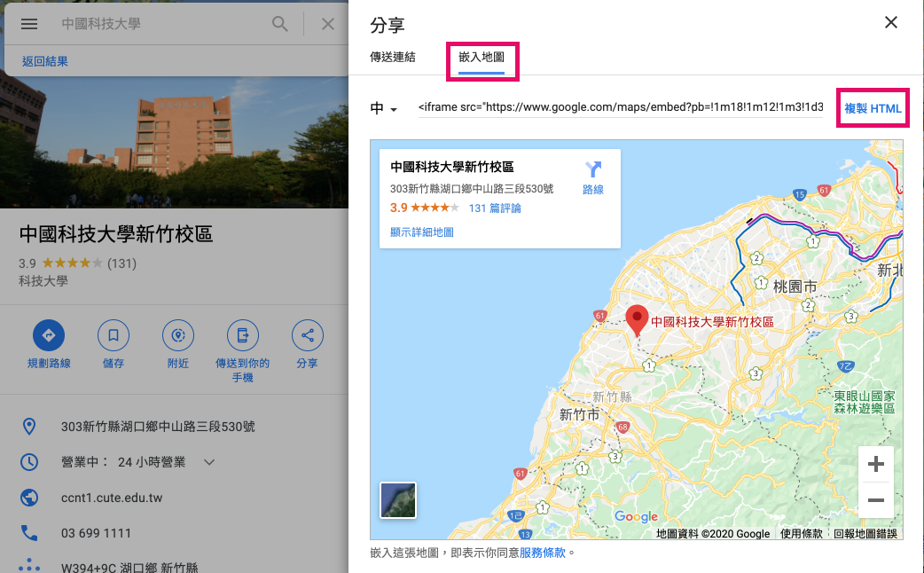
Task: Click 新竹市 label on the map
Action: pyautogui.click(x=579, y=415)
